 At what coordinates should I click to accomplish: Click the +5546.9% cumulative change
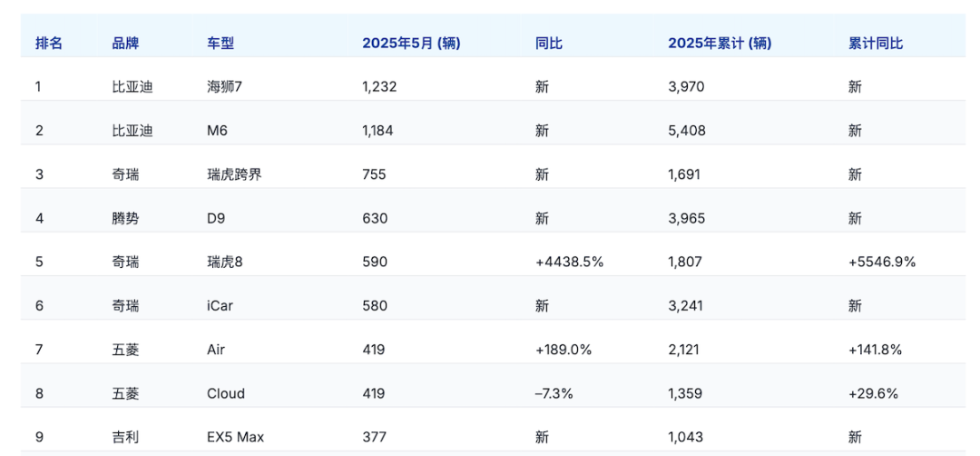pyautogui.click(x=882, y=263)
